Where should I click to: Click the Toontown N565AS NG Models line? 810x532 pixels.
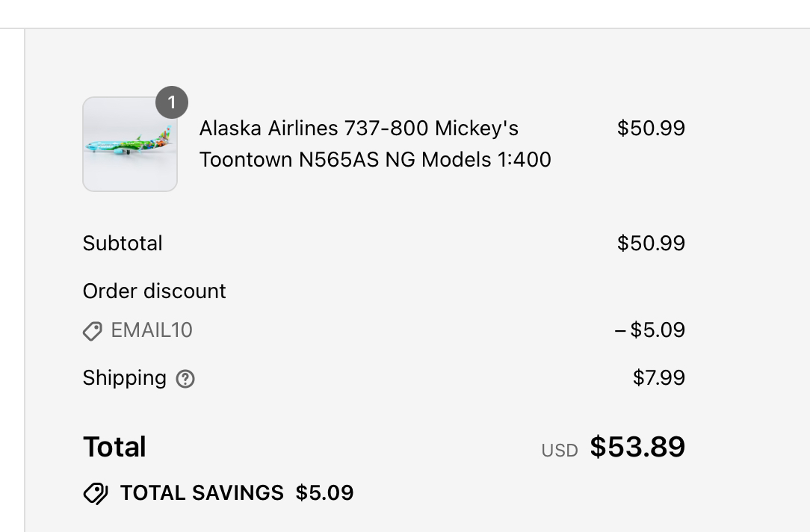click(x=375, y=160)
